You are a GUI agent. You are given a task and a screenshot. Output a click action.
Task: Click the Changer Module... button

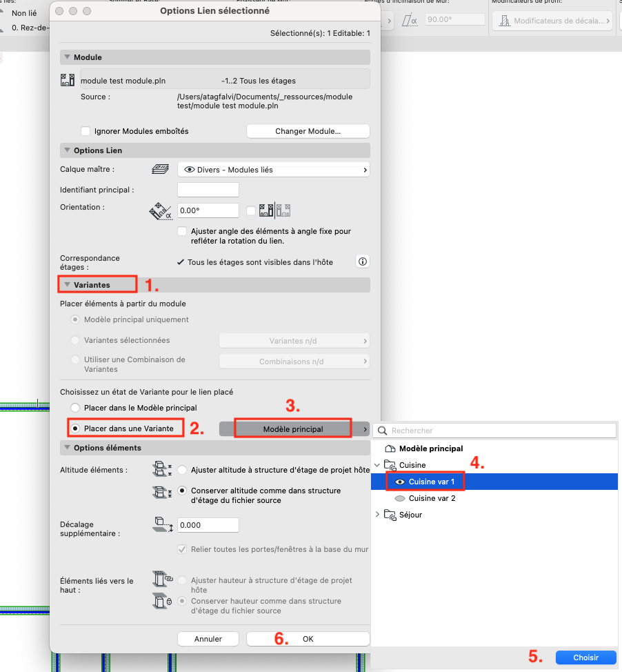tap(308, 131)
